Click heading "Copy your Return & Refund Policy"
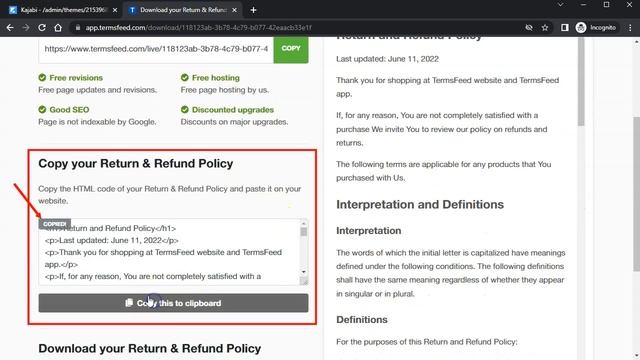 [x=136, y=163]
